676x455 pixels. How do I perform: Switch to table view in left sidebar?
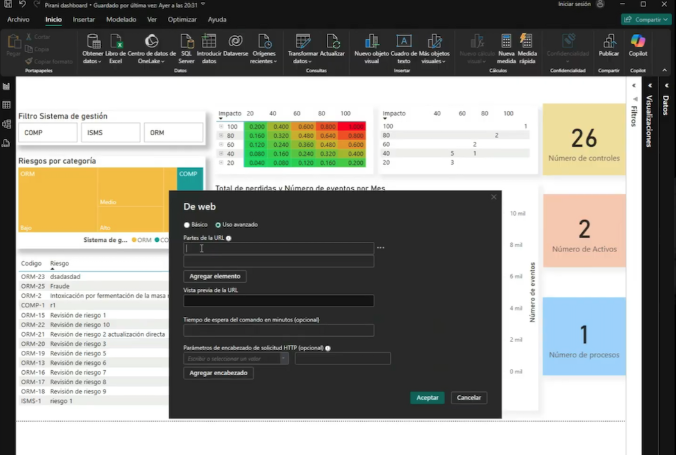tap(7, 104)
